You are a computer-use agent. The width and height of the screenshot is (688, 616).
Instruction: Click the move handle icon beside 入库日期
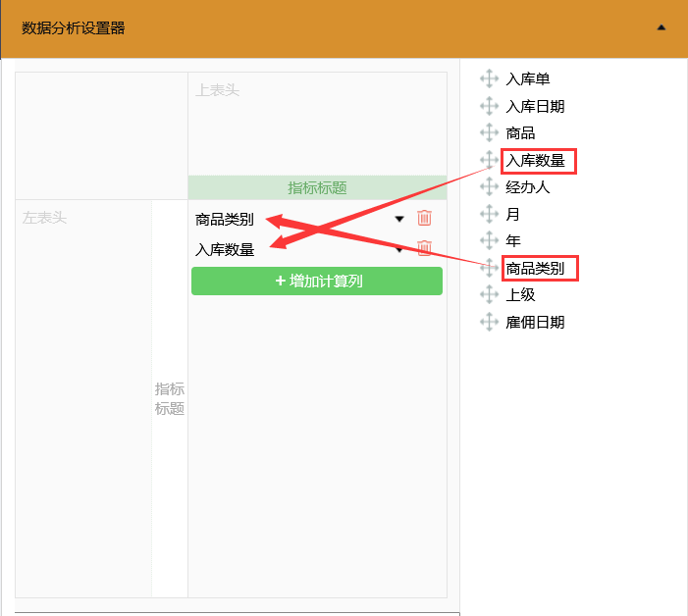pos(489,106)
